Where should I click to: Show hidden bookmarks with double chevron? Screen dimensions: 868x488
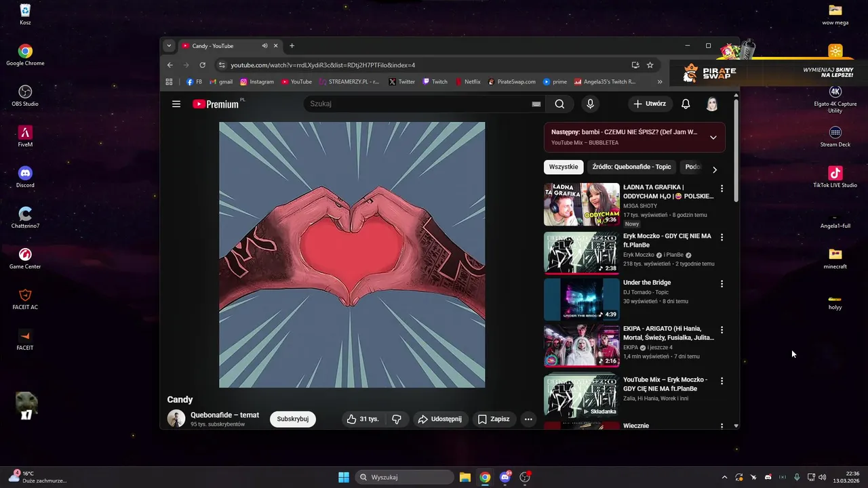660,81
